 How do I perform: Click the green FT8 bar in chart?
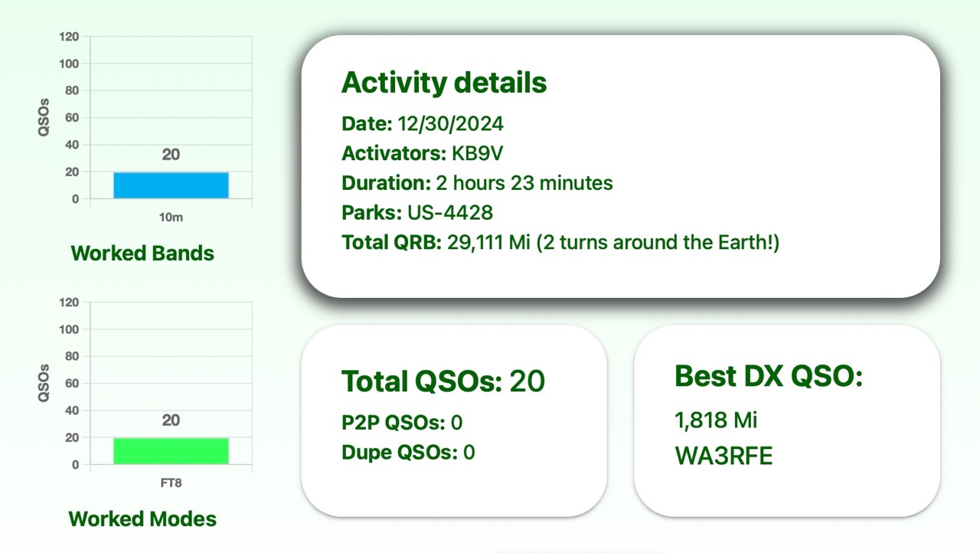tap(171, 451)
